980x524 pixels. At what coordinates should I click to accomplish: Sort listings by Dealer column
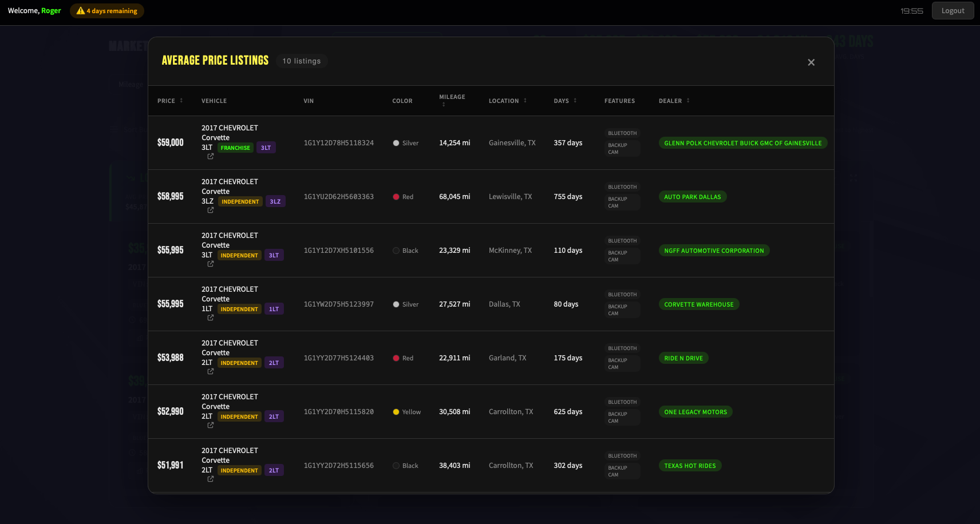[674, 101]
